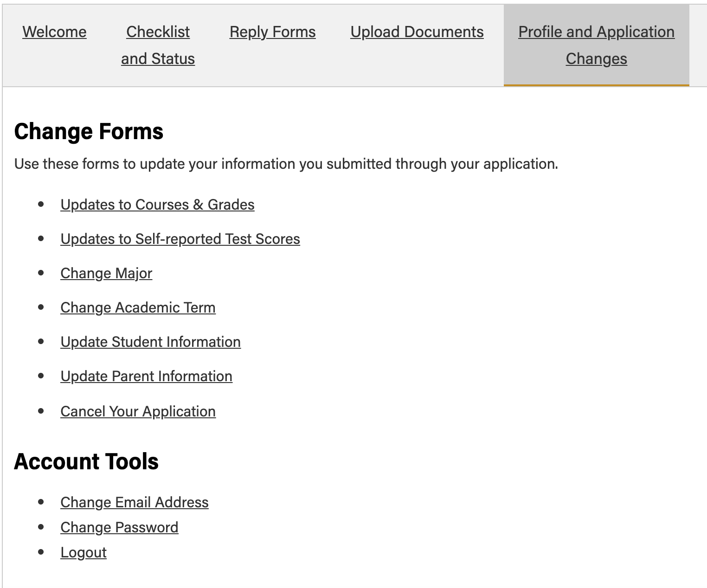
Task: Open Update Student Information form
Action: [150, 342]
